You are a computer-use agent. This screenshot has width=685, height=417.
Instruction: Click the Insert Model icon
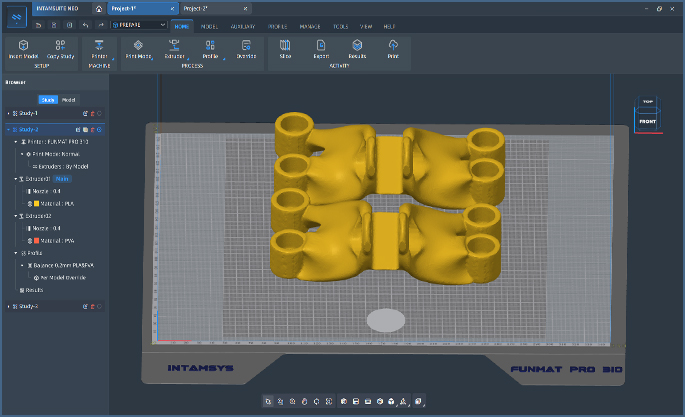22,46
